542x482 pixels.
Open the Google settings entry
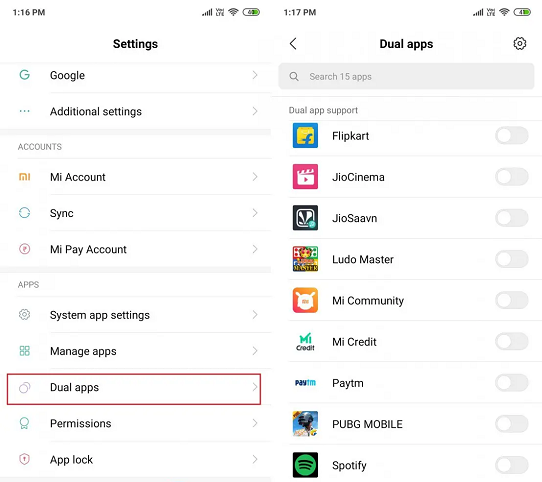[136, 75]
